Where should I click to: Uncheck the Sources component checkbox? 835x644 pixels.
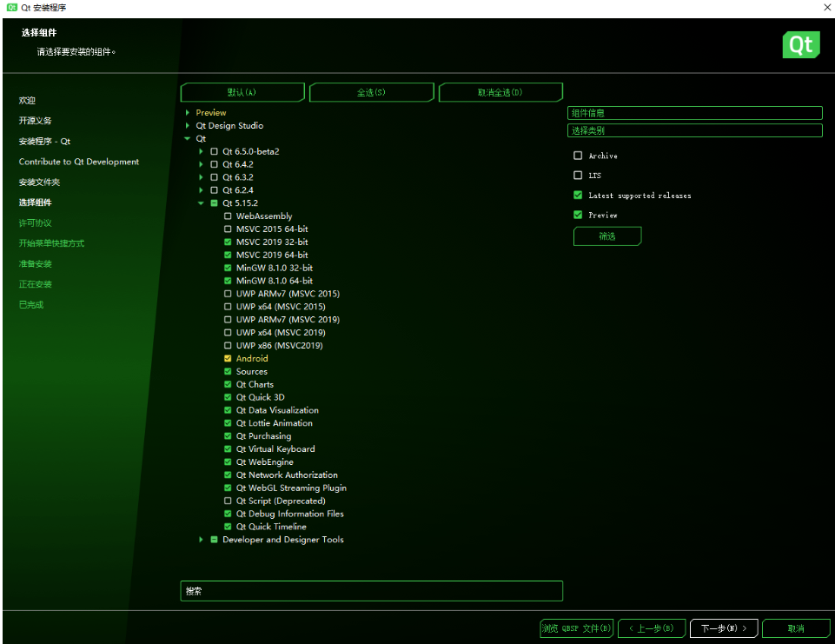pos(228,371)
